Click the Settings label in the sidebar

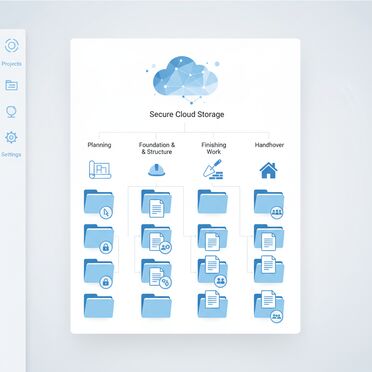11,154
